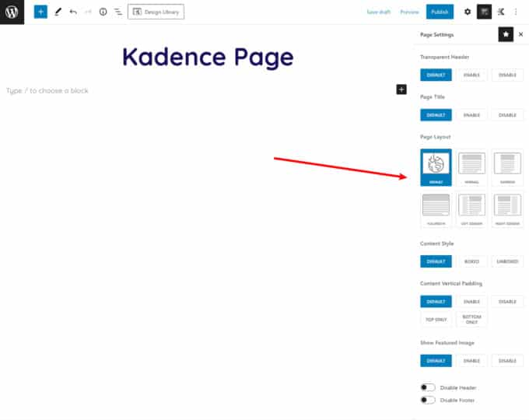The width and height of the screenshot is (529, 420).
Task: Undo the last change
Action: [73, 12]
